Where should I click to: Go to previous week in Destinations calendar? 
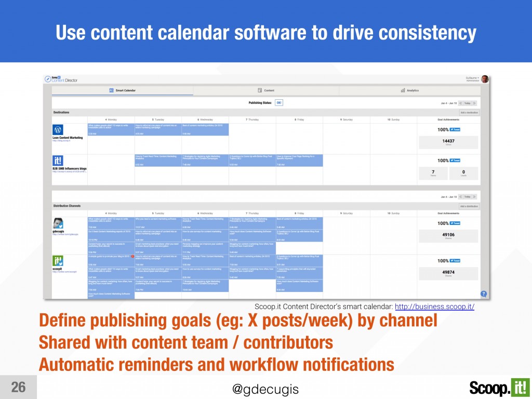[x=460, y=103]
